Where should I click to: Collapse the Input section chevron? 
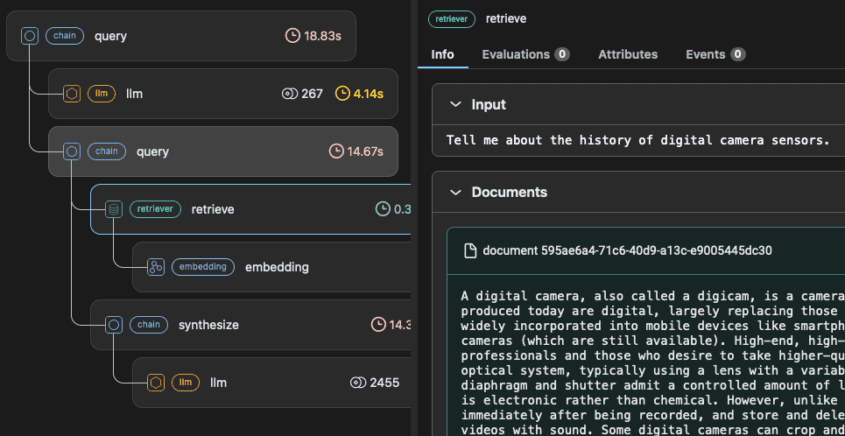click(x=455, y=105)
